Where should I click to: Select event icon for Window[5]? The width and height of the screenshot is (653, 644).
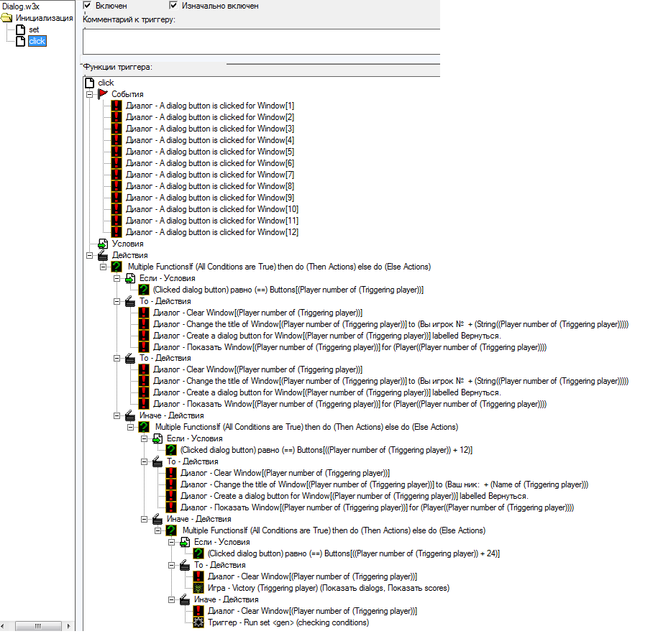pyautogui.click(x=117, y=152)
